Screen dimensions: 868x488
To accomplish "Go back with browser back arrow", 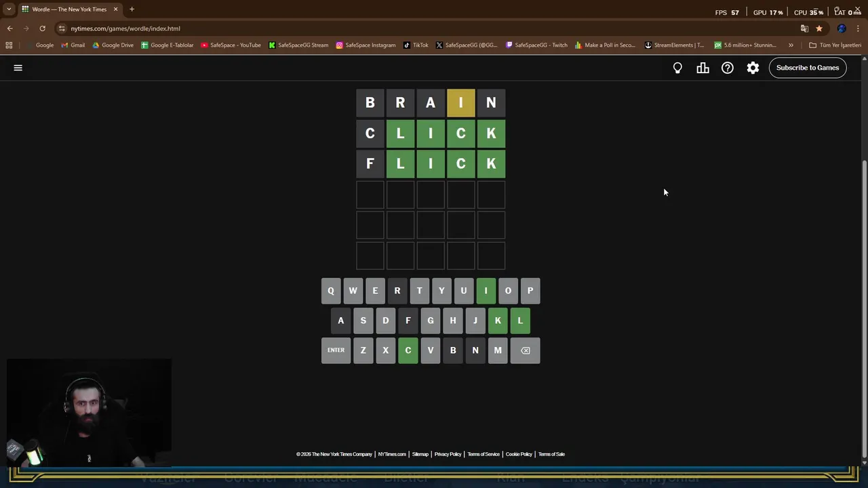I will (9, 28).
